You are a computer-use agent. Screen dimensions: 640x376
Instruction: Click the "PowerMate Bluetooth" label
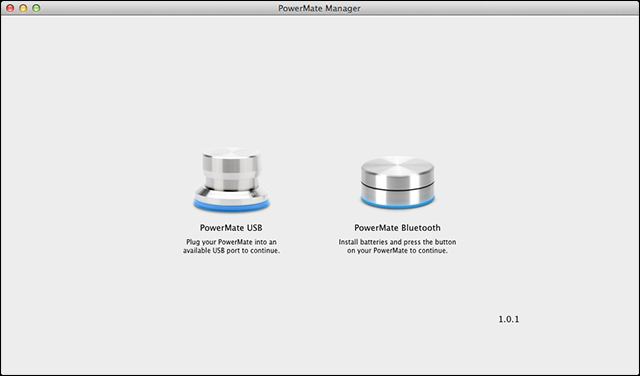pos(397,228)
